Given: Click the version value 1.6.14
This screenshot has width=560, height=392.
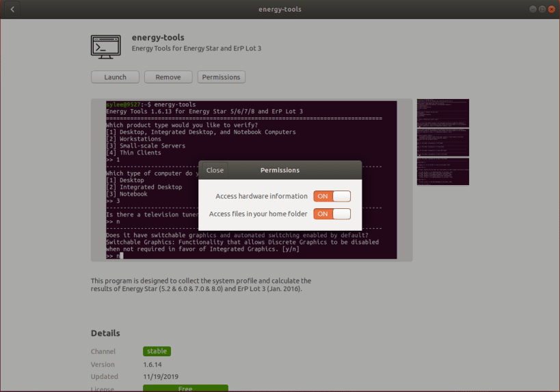Looking at the screenshot, I should 152,365.
